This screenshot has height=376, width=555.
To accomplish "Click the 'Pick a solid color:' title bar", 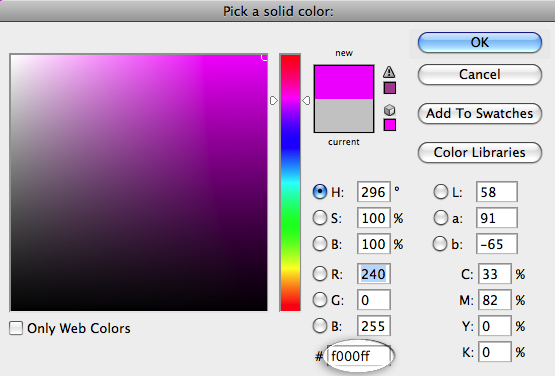I will 278,11.
